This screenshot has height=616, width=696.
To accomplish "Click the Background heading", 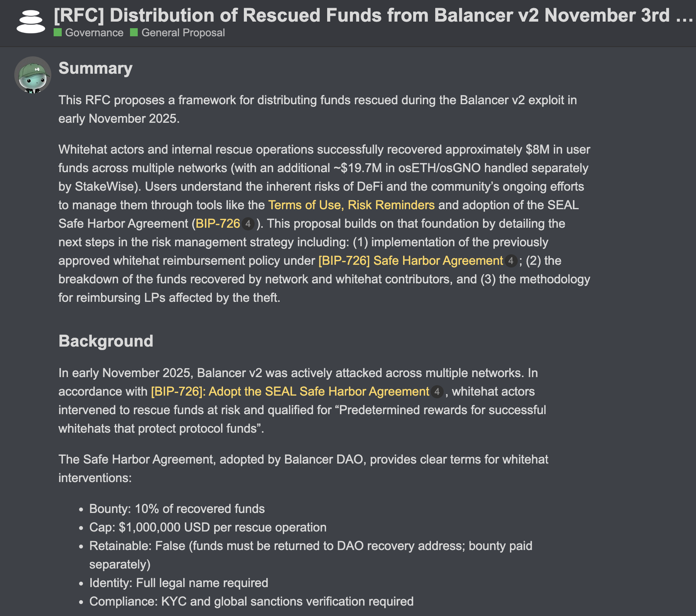I will click(106, 341).
